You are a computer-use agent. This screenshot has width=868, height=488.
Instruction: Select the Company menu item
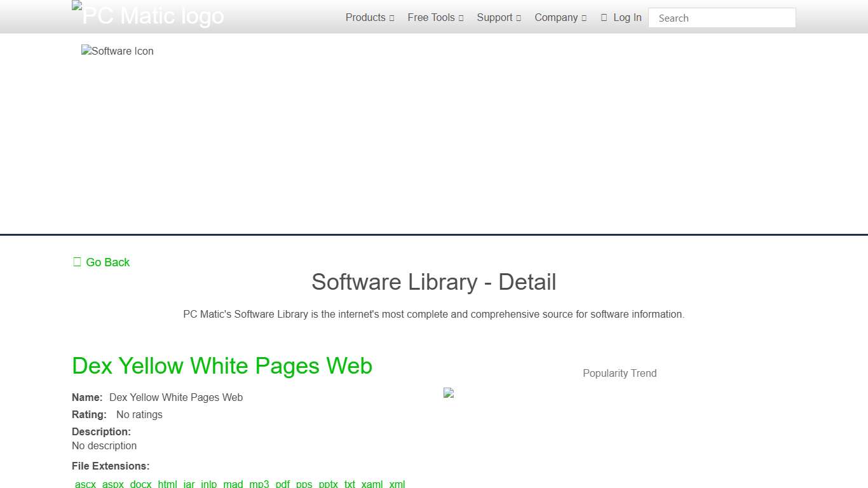[555, 17]
